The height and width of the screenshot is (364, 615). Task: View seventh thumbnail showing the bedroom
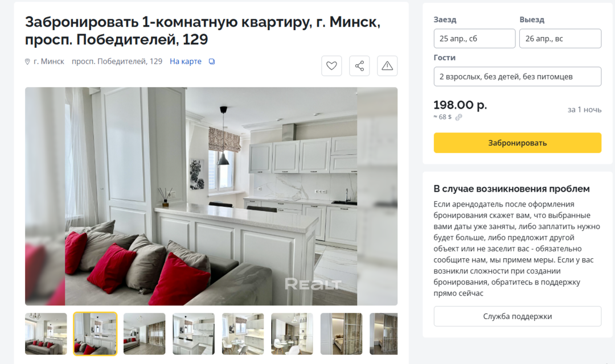(341, 334)
